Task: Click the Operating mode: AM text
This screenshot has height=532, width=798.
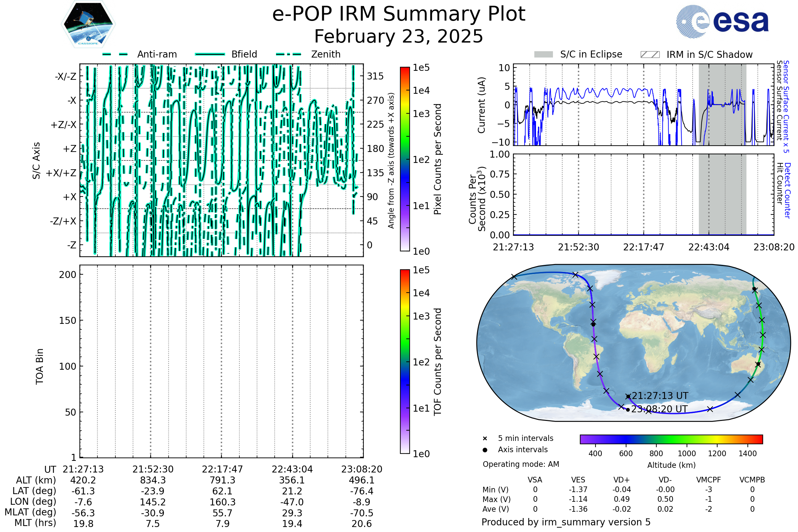Action: point(521,464)
